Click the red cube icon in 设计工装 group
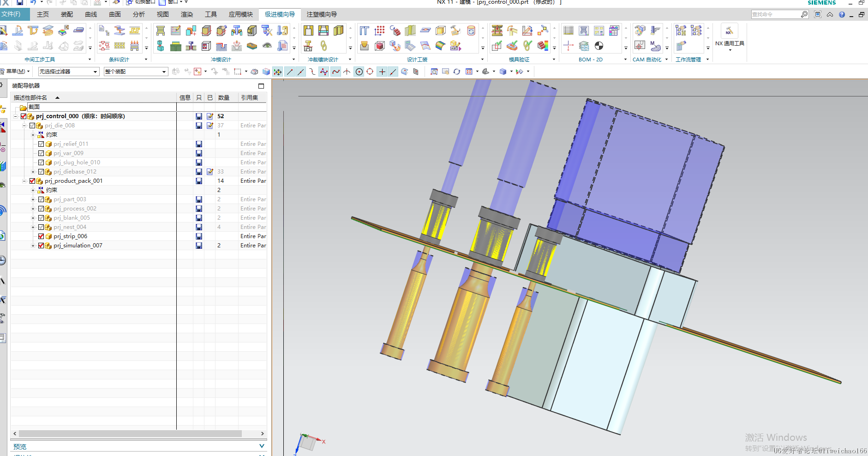The image size is (868, 456). click(x=379, y=46)
